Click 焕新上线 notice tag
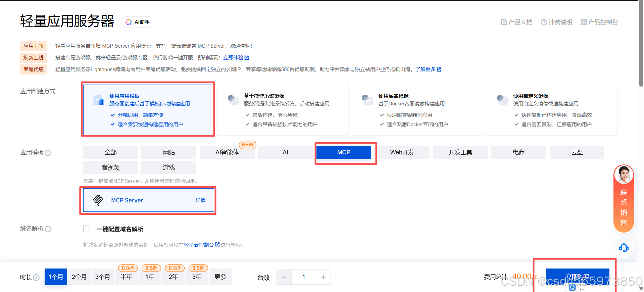The width and height of the screenshot is (644, 292). click(34, 58)
